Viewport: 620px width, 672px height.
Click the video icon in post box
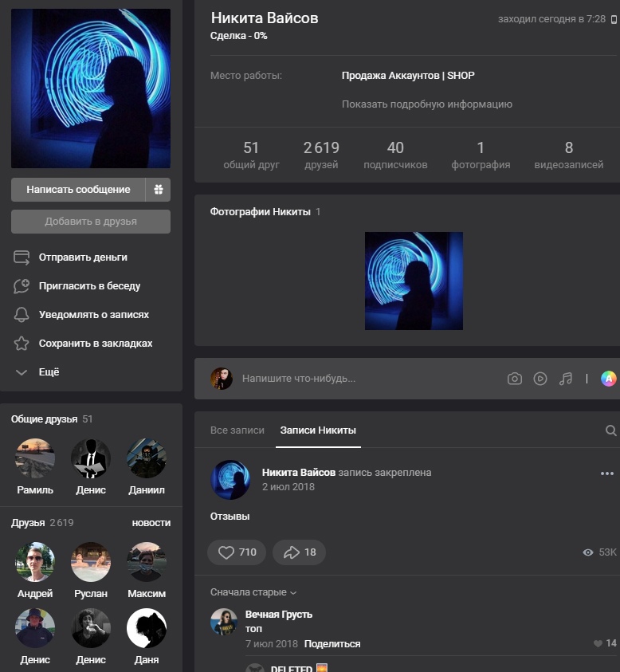(x=540, y=379)
